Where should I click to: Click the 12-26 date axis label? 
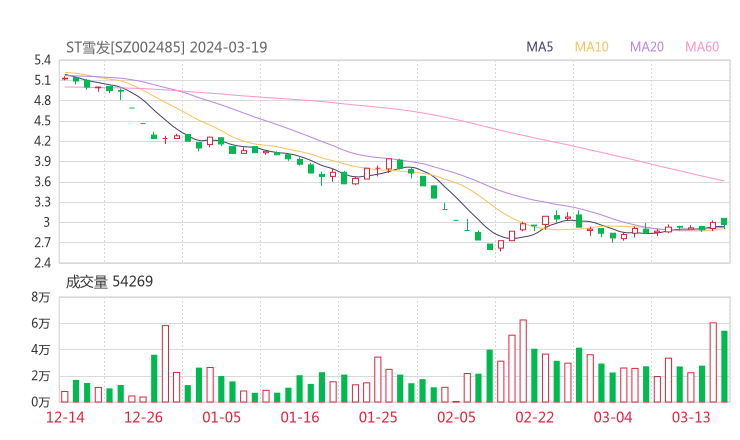(143, 417)
